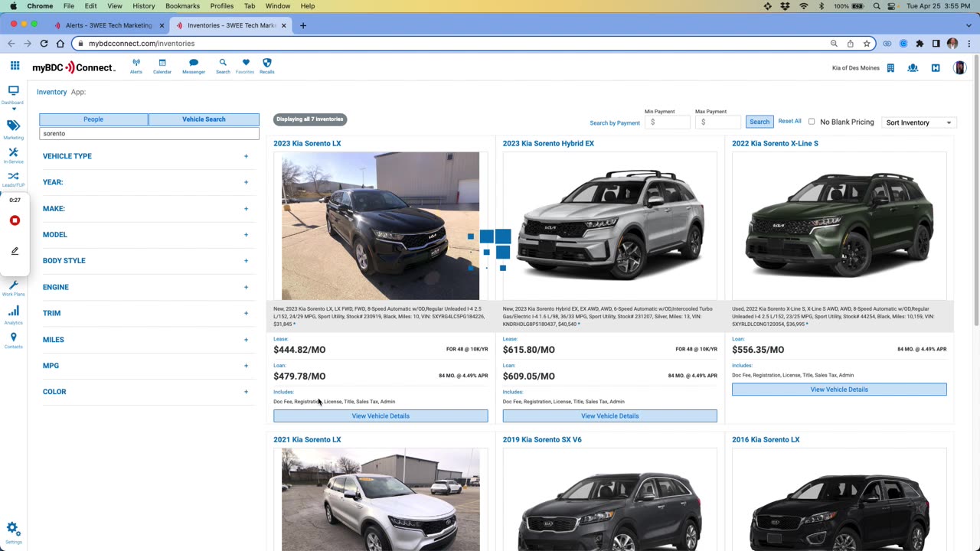Switch to the People tab
980x551 pixels.
(93, 119)
